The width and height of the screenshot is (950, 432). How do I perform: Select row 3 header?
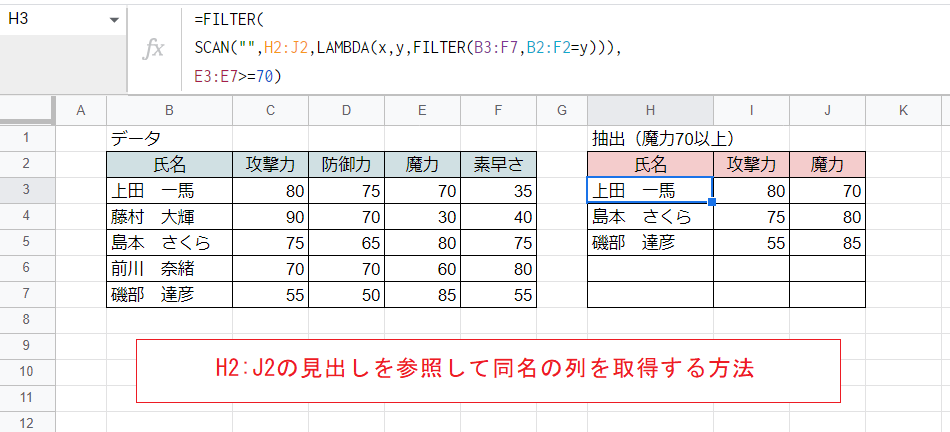click(27, 190)
